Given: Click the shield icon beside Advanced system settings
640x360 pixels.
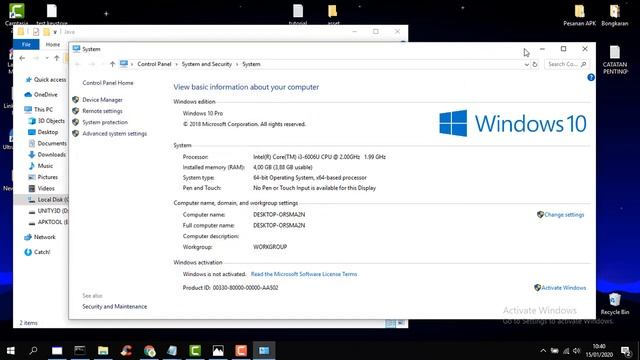Looking at the screenshot, I should tap(76, 133).
